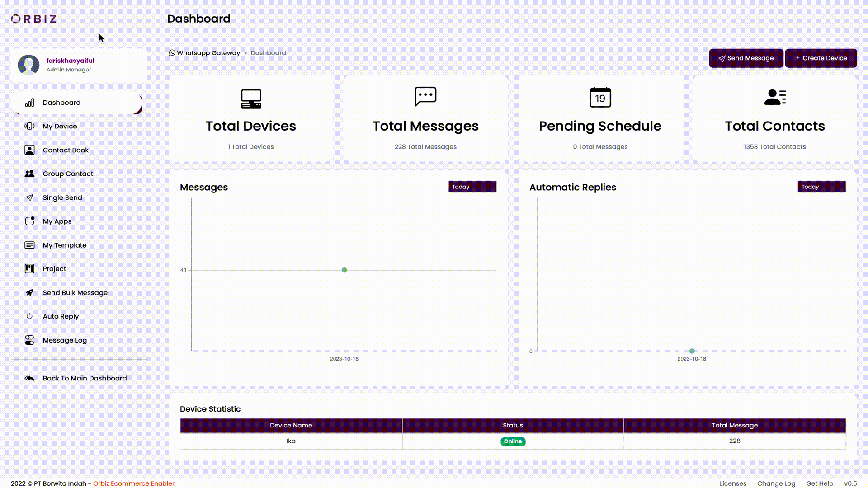
Task: Select the green data point on Messages chart
Action: pos(344,270)
